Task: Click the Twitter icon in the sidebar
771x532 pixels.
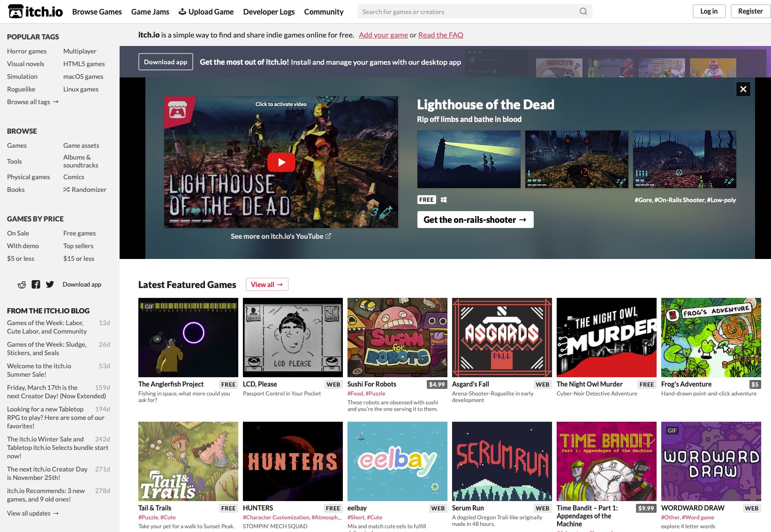Action: [50, 284]
